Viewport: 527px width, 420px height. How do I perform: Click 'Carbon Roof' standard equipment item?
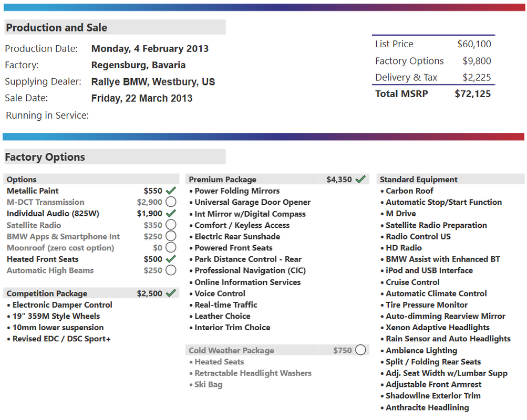click(x=409, y=191)
